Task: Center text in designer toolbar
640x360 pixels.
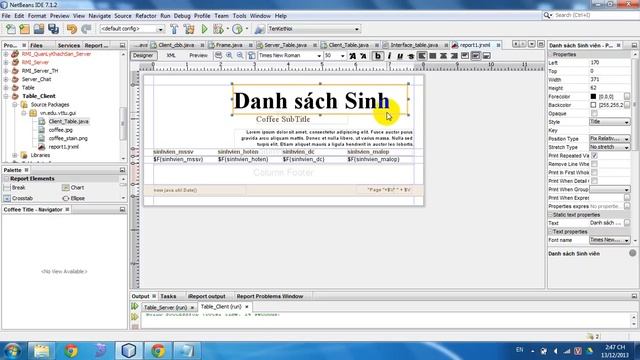Action: (443, 56)
